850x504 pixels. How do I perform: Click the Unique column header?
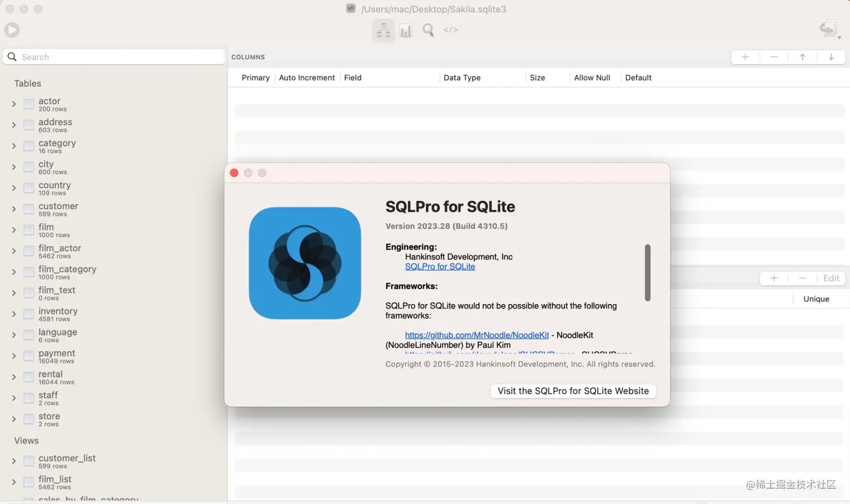point(816,299)
